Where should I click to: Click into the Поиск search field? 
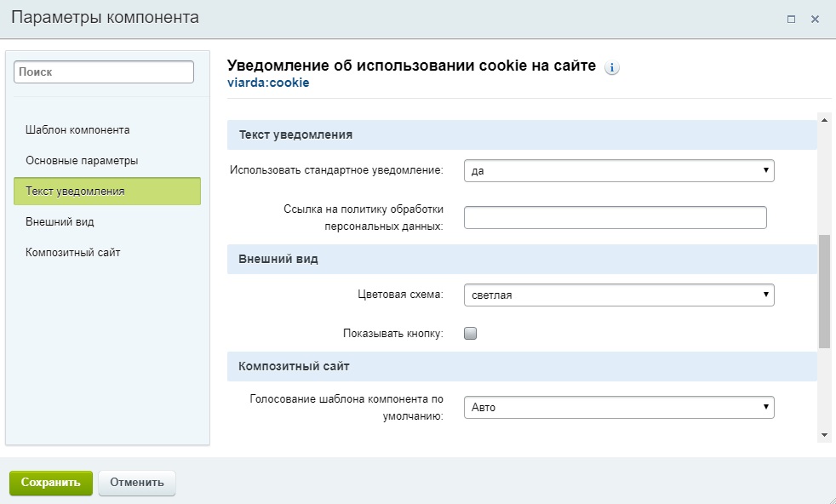click(x=103, y=72)
